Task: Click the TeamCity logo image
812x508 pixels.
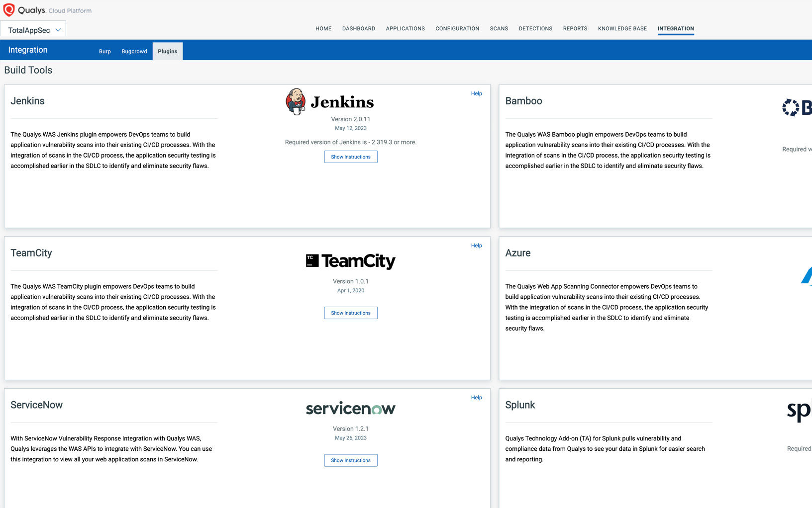Action: pyautogui.click(x=350, y=261)
